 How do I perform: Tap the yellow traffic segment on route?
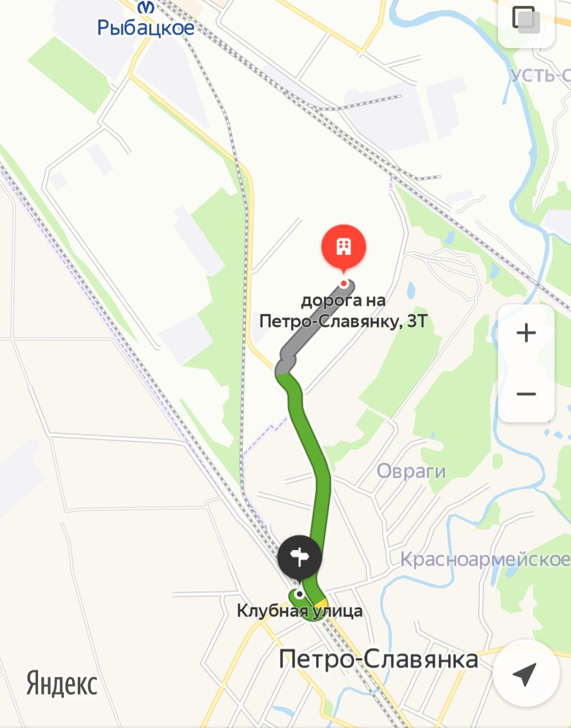321,603
